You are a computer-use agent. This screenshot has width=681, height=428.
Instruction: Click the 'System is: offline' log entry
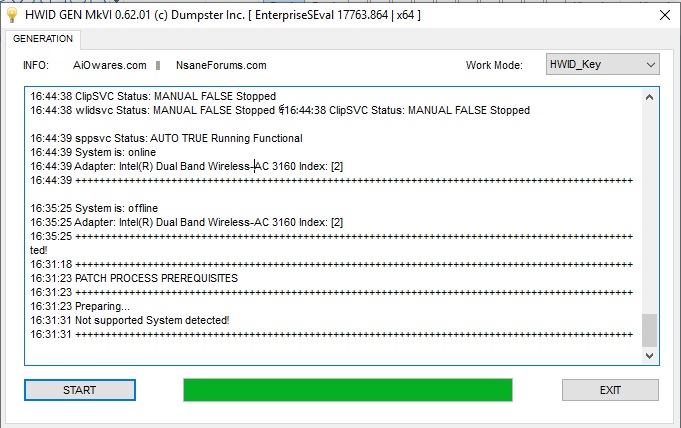click(x=94, y=208)
